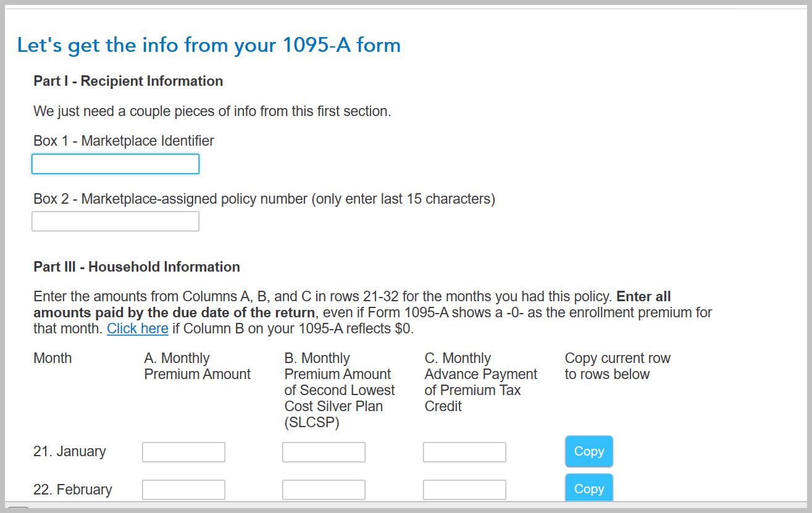
Task: Click the Box 1 Marketplace Identifier field
Action: click(x=115, y=164)
